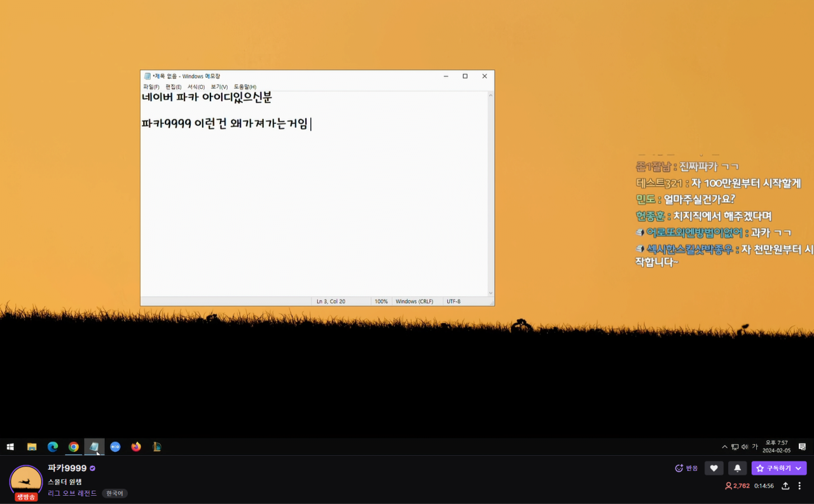
Task: Show hidden system tray icons
Action: [724, 447]
